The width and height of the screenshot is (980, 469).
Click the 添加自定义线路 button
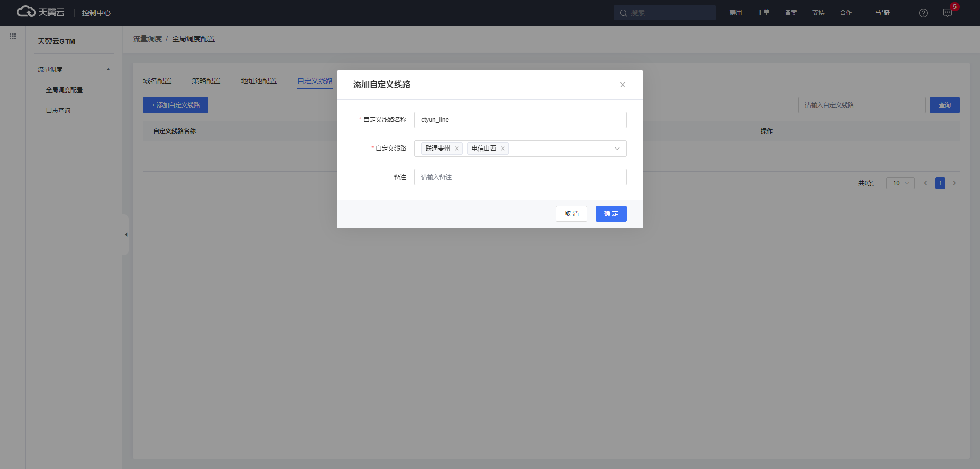pos(176,105)
